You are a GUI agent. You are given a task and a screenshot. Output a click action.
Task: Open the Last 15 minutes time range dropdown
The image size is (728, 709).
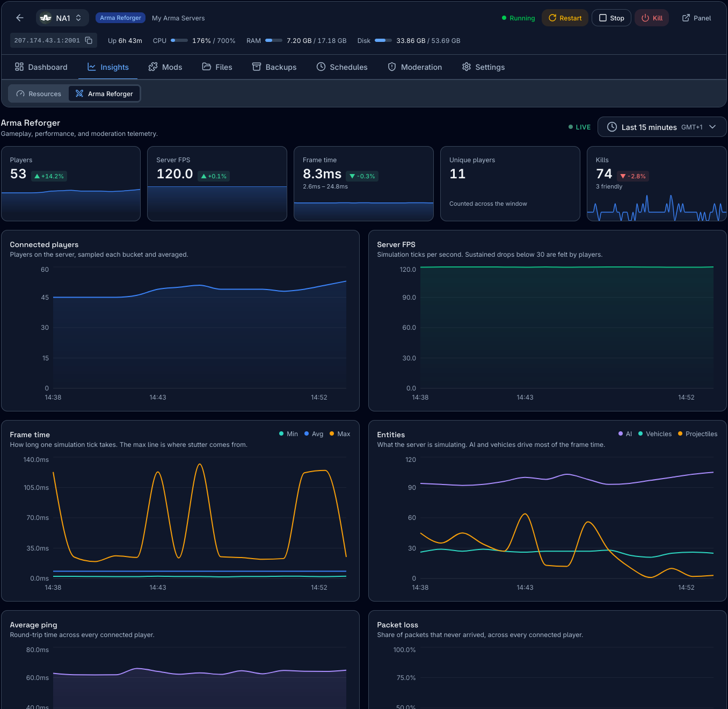pyautogui.click(x=662, y=127)
